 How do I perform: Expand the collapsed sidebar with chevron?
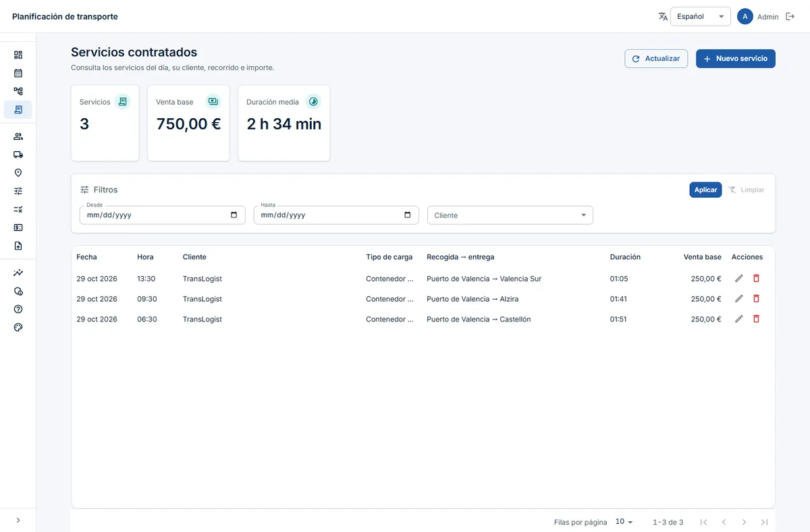tap(18, 520)
